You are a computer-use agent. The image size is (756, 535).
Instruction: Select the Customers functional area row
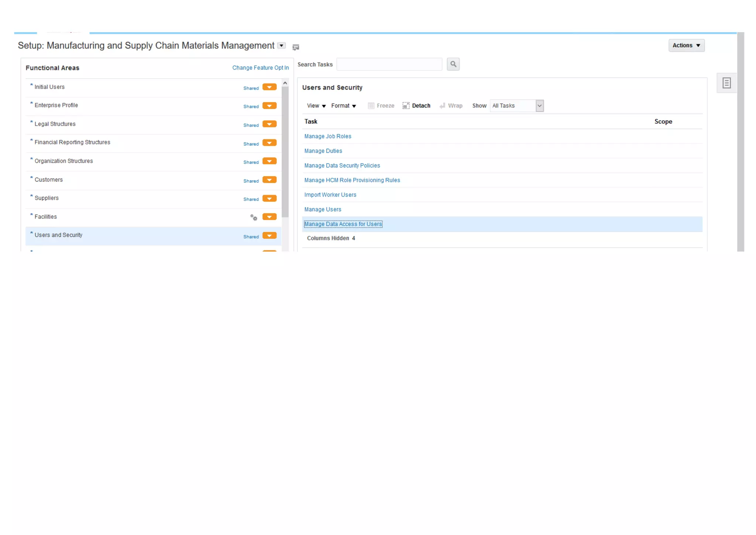49,180
